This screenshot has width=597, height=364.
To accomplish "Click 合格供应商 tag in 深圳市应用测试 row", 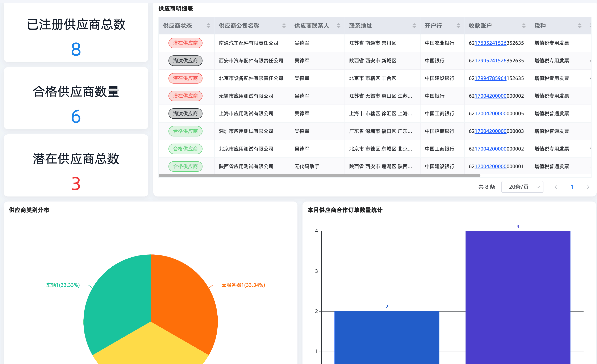I will [x=185, y=131].
